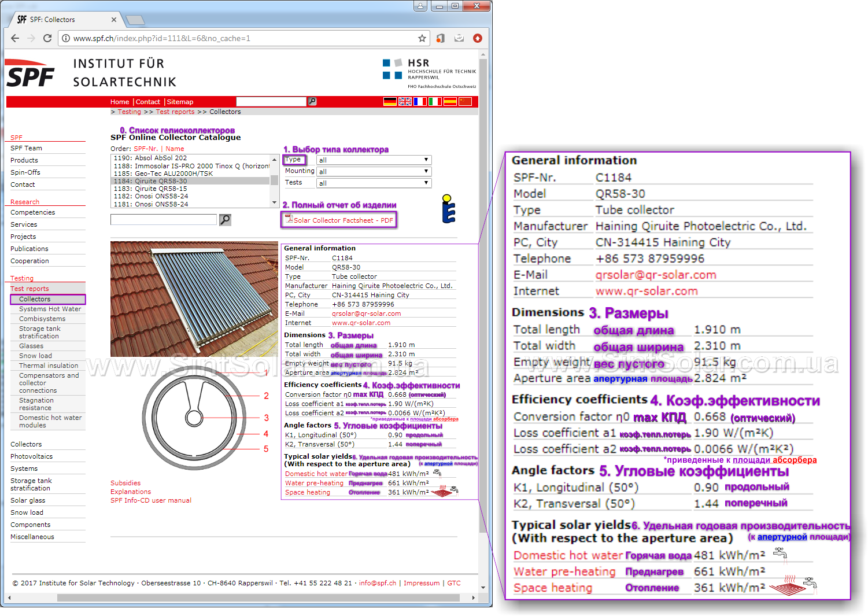Switch language to English flag

pyautogui.click(x=405, y=101)
